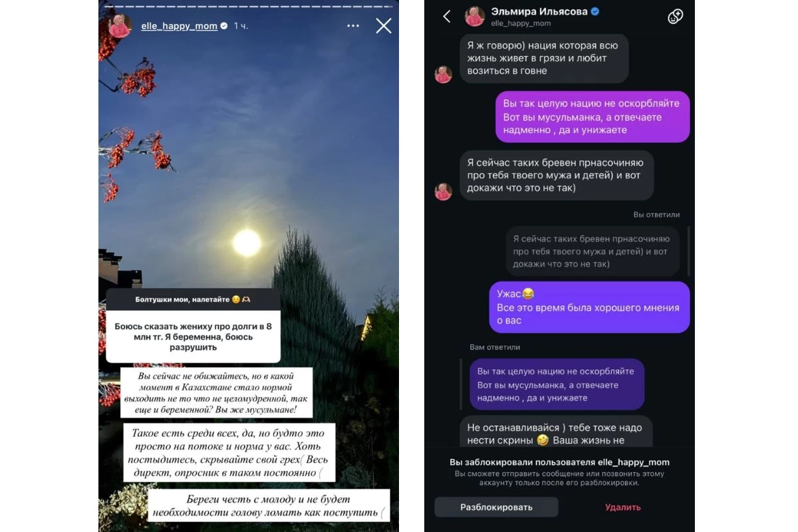Close the story with the X icon
This screenshot has height=532, width=798.
click(x=384, y=26)
